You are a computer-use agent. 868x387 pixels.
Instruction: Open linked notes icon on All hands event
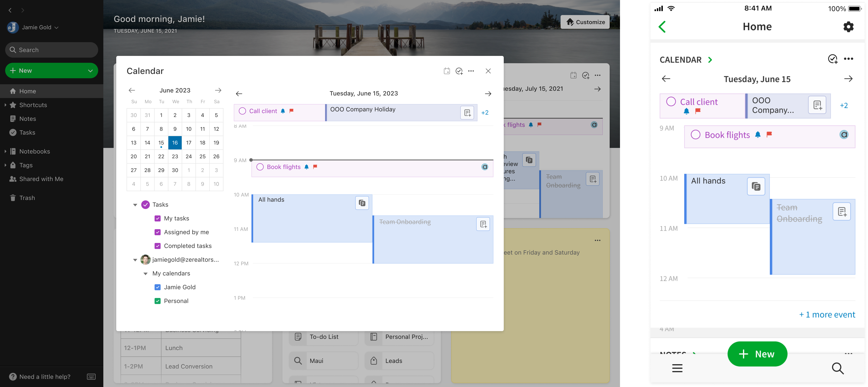[x=362, y=203]
